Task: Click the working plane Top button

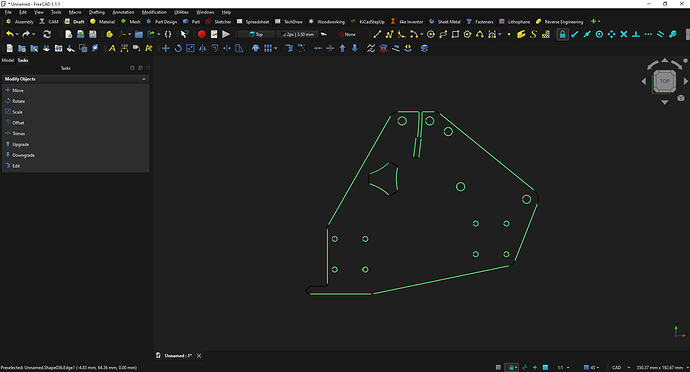Action: click(x=256, y=34)
